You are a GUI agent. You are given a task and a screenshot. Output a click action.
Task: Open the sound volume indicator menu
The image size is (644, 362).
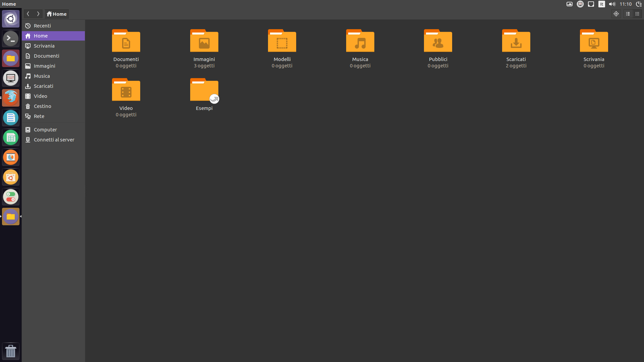(x=612, y=4)
